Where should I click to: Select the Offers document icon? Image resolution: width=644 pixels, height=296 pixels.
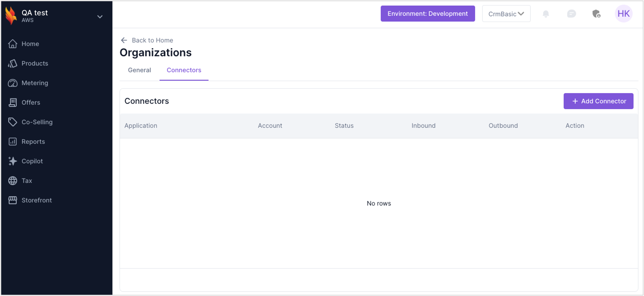coord(13,102)
